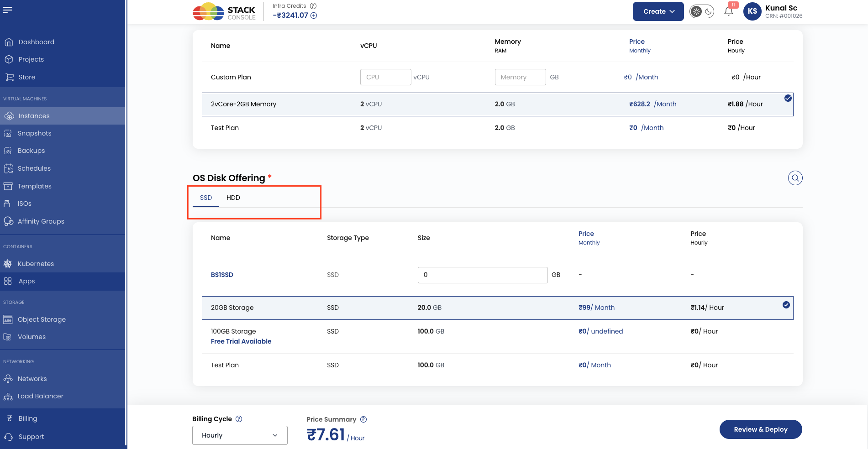Image resolution: width=868 pixels, height=449 pixels.
Task: Click Templates icon in sidebar
Action: point(8,186)
